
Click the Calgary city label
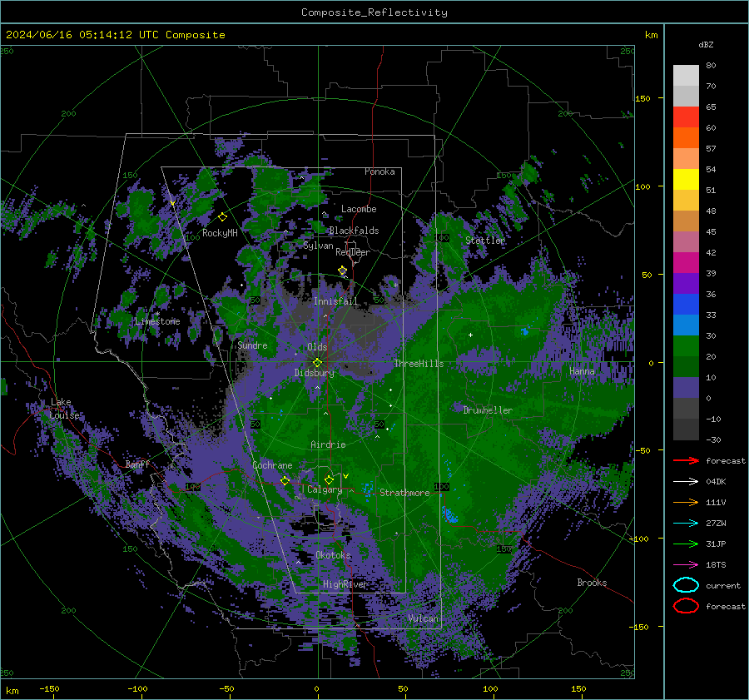point(325,489)
